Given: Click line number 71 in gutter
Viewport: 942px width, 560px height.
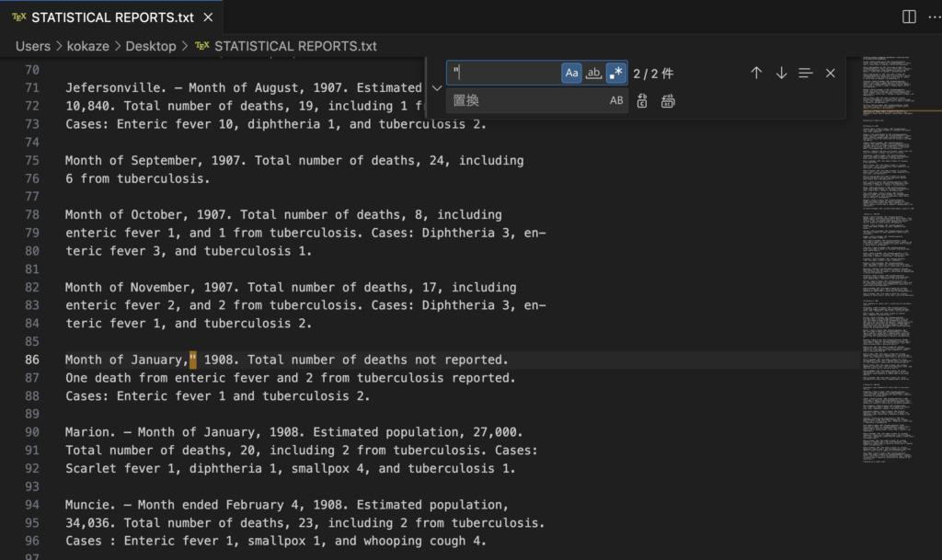Looking at the screenshot, I should click(x=32, y=87).
